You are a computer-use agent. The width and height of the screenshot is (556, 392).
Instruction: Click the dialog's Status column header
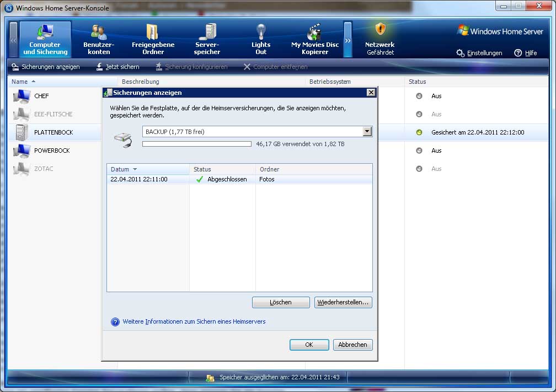(x=222, y=169)
